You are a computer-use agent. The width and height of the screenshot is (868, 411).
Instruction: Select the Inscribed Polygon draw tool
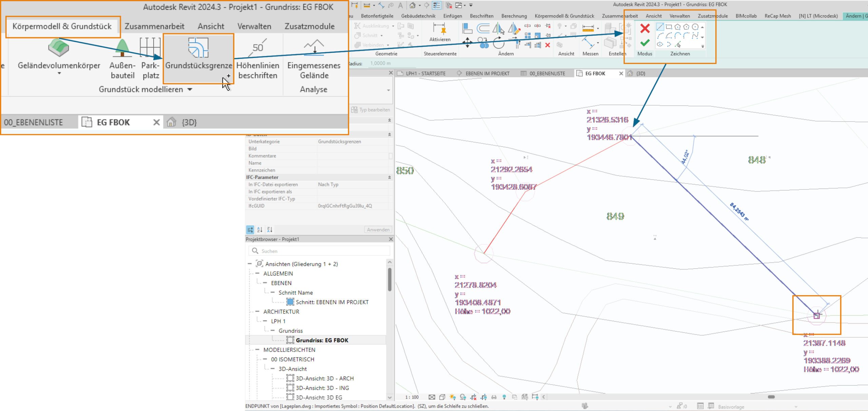[x=677, y=27]
